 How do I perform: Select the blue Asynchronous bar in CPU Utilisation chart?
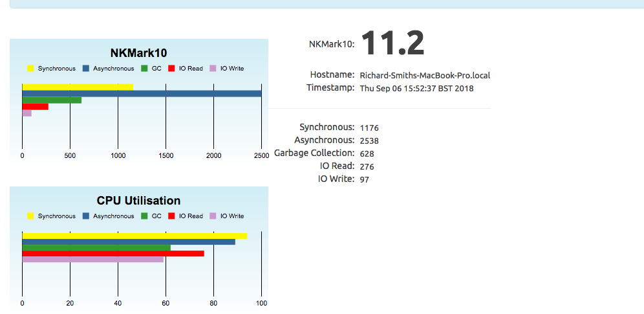coord(129,242)
